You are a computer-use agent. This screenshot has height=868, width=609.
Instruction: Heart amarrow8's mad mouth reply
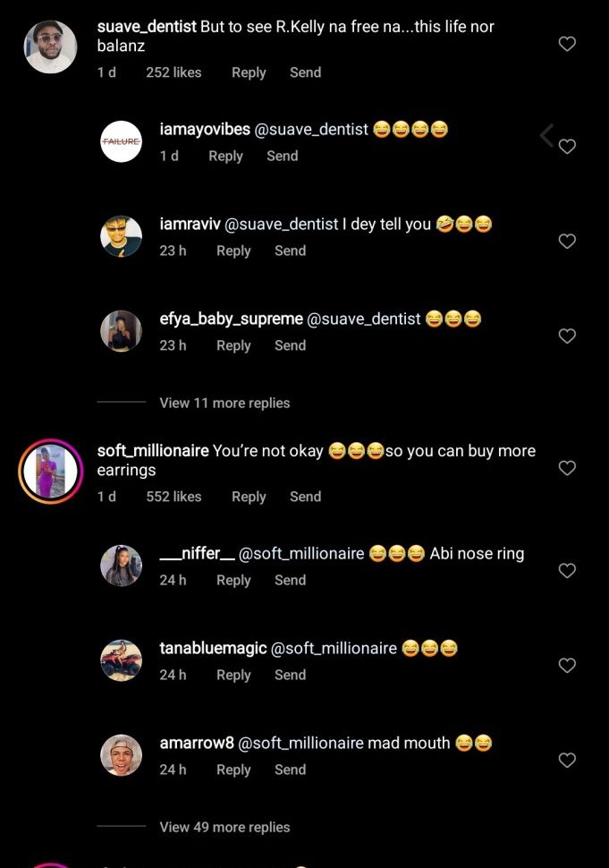tap(567, 761)
